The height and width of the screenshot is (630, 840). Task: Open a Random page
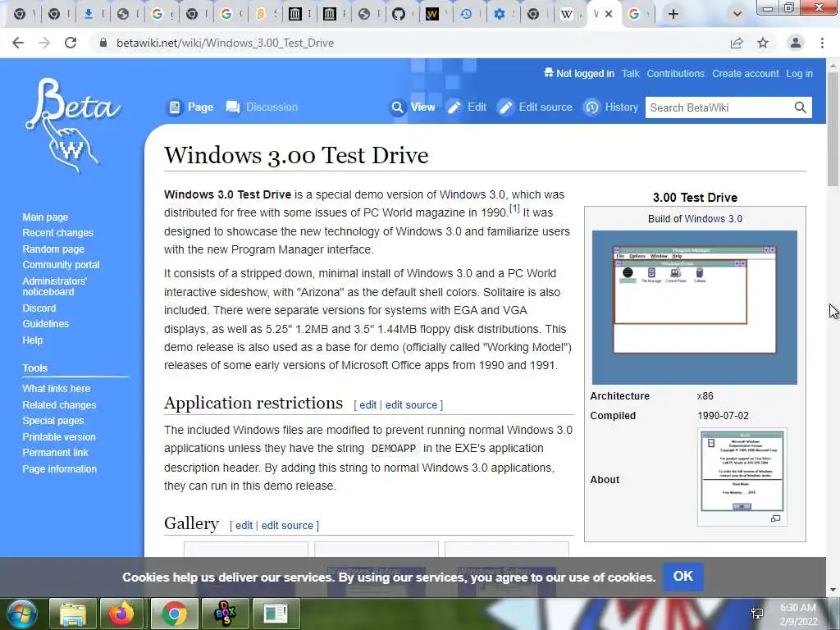tap(53, 249)
